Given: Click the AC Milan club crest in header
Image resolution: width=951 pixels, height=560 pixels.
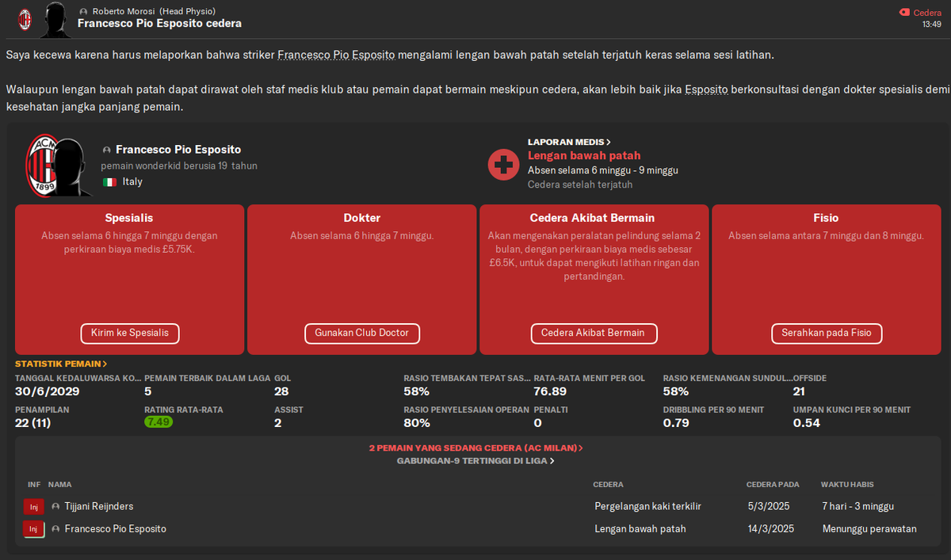Looking at the screenshot, I should click(24, 19).
